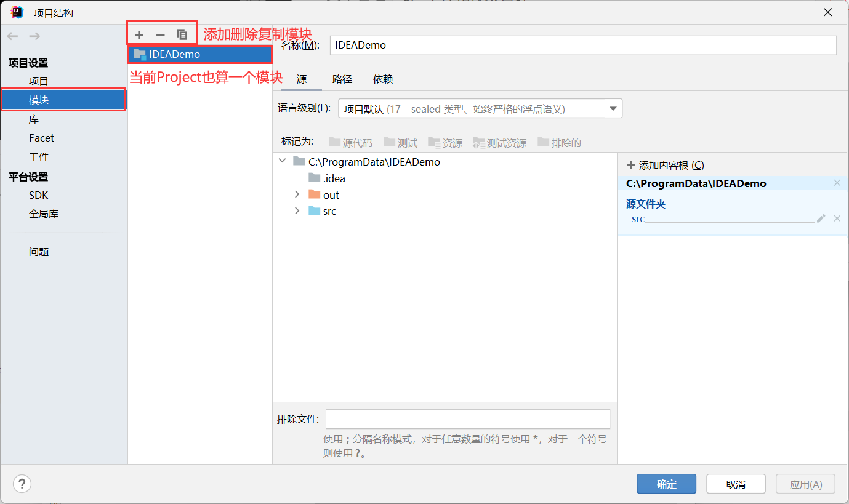Open Facet in the sidebar
Viewport: 849px width, 504px height.
tap(41, 138)
